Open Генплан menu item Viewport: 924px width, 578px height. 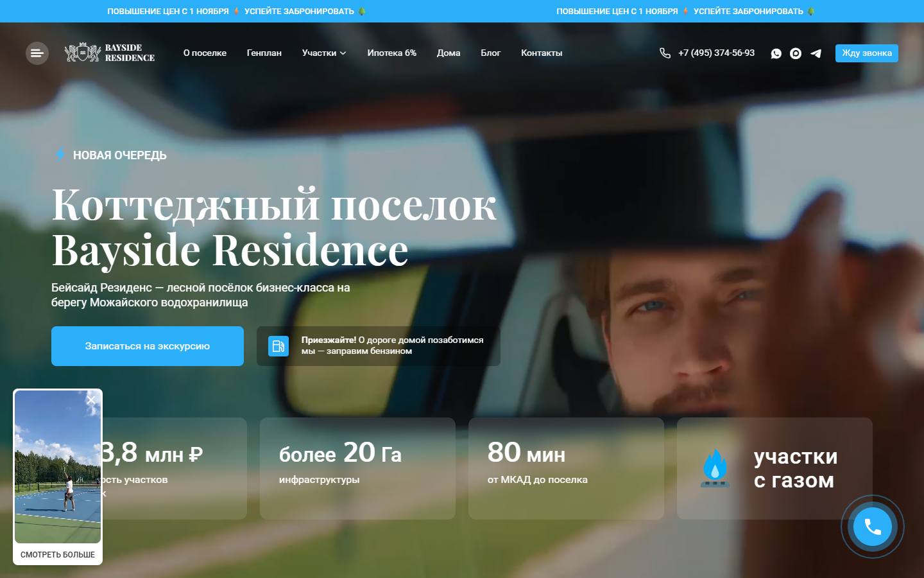pos(264,53)
